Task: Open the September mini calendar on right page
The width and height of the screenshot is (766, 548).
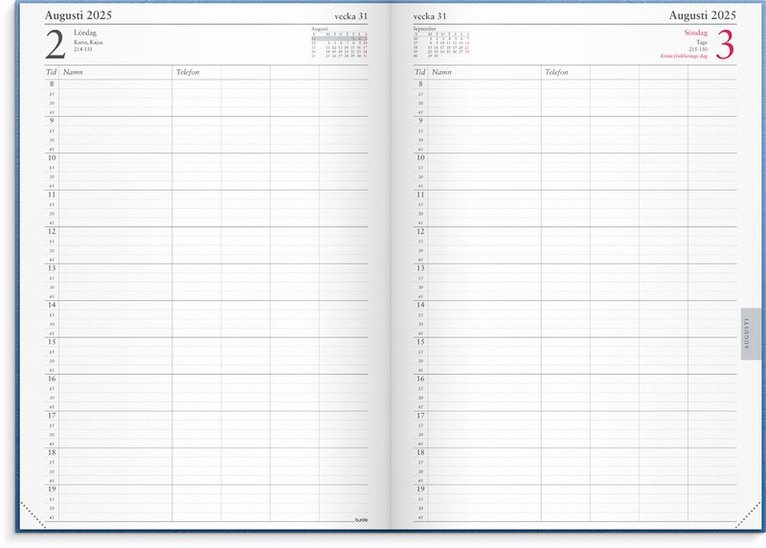Action: (442, 42)
